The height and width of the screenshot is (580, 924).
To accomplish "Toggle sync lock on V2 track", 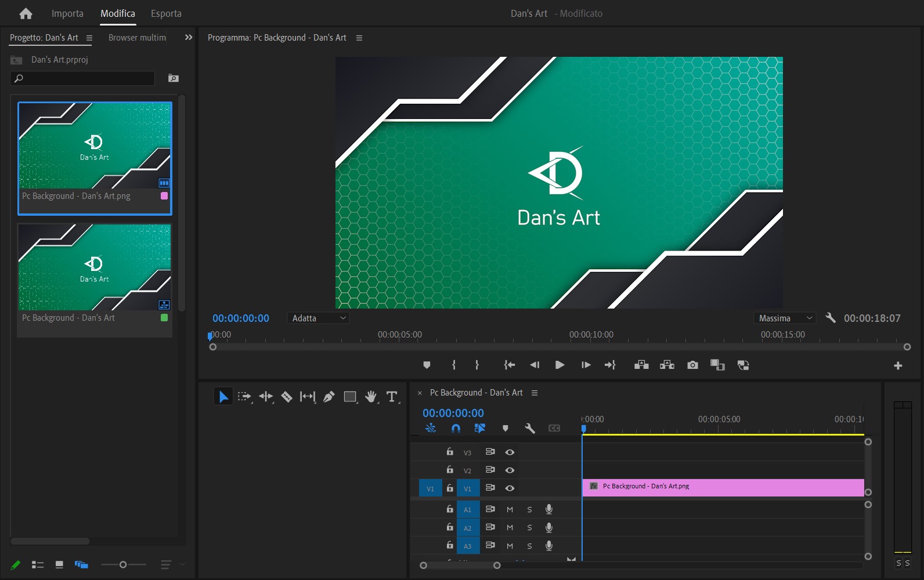I will click(490, 469).
